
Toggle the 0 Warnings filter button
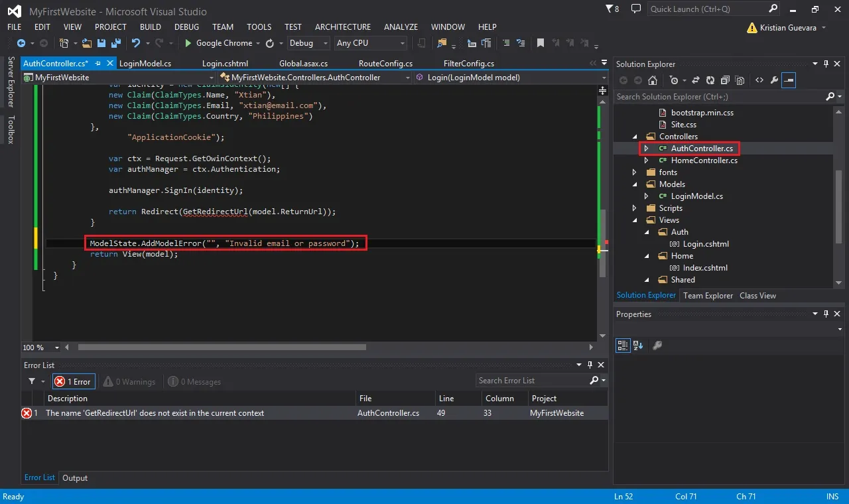click(x=130, y=381)
